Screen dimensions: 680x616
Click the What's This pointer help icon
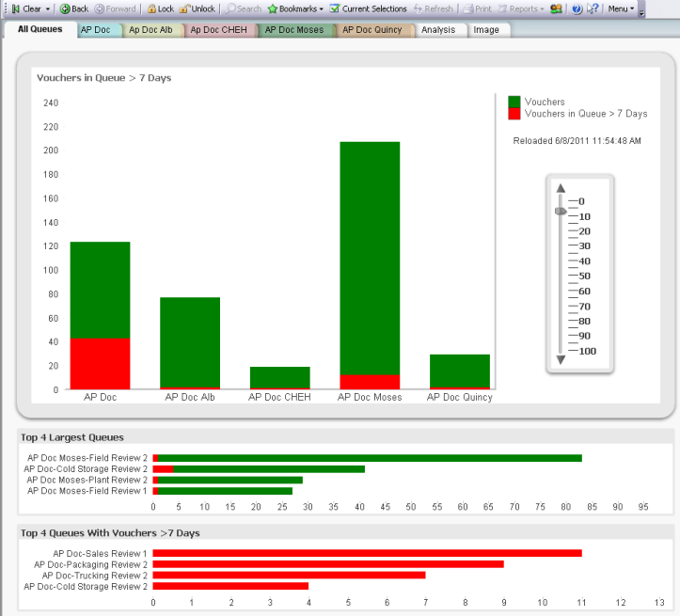click(x=593, y=8)
